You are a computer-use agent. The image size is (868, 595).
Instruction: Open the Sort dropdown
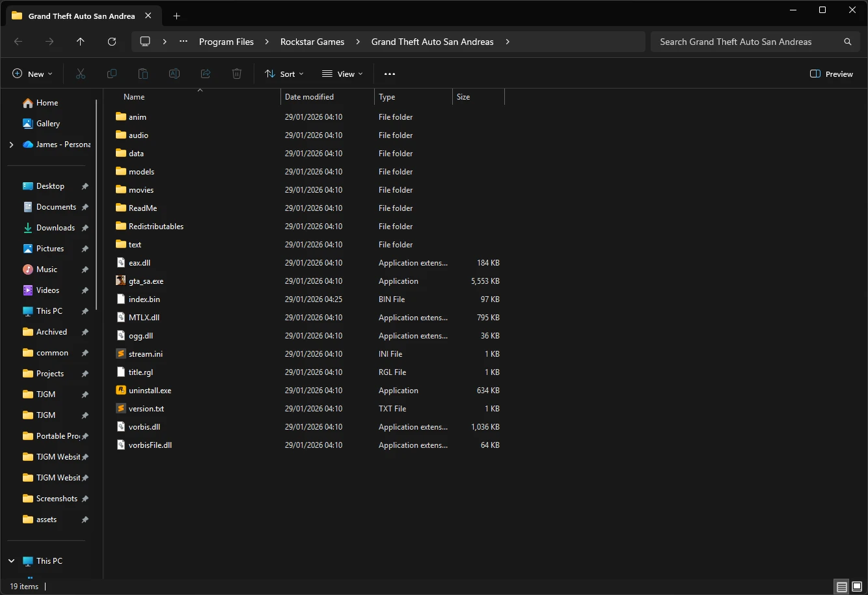(284, 74)
